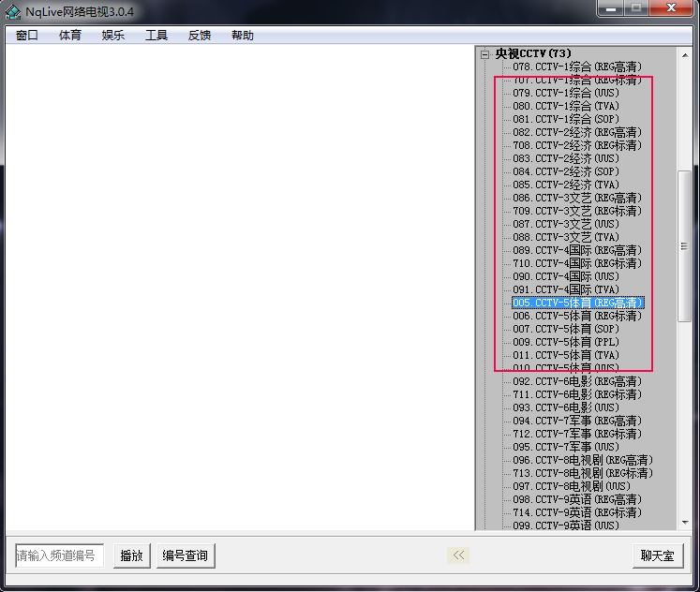Select 096.CCTV-8电视剧 (REG高清)
The width and height of the screenshot is (700, 592).
pyautogui.click(x=583, y=461)
